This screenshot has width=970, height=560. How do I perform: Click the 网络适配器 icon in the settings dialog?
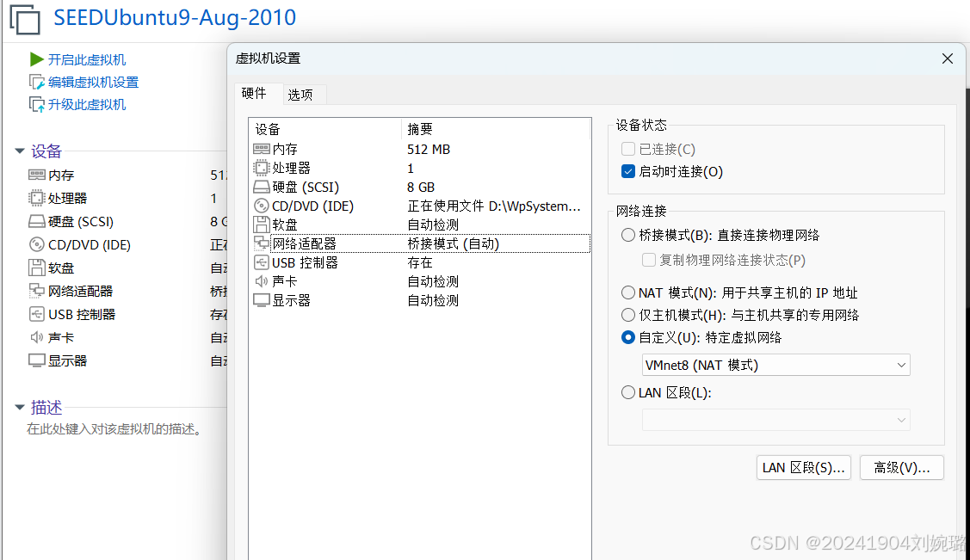(262, 243)
